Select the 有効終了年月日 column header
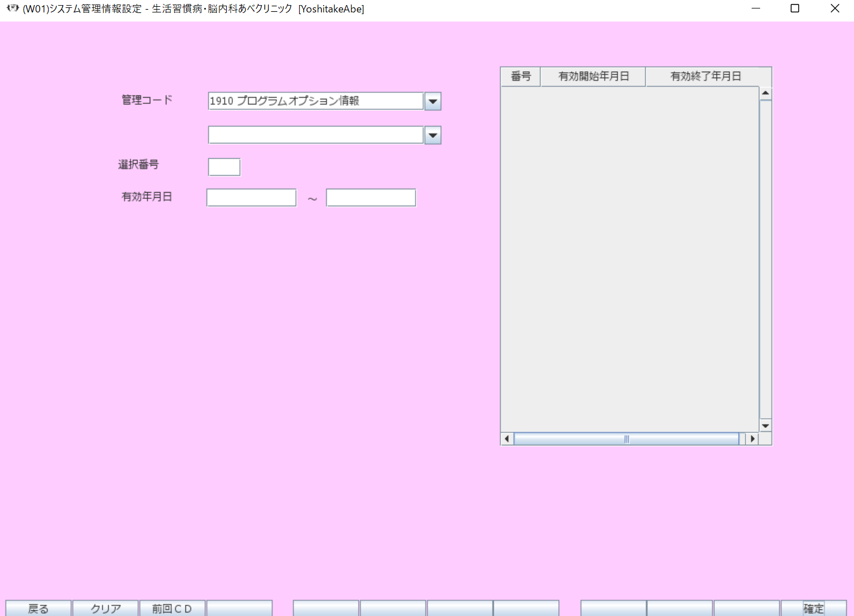This screenshot has height=616, width=854. [705, 76]
